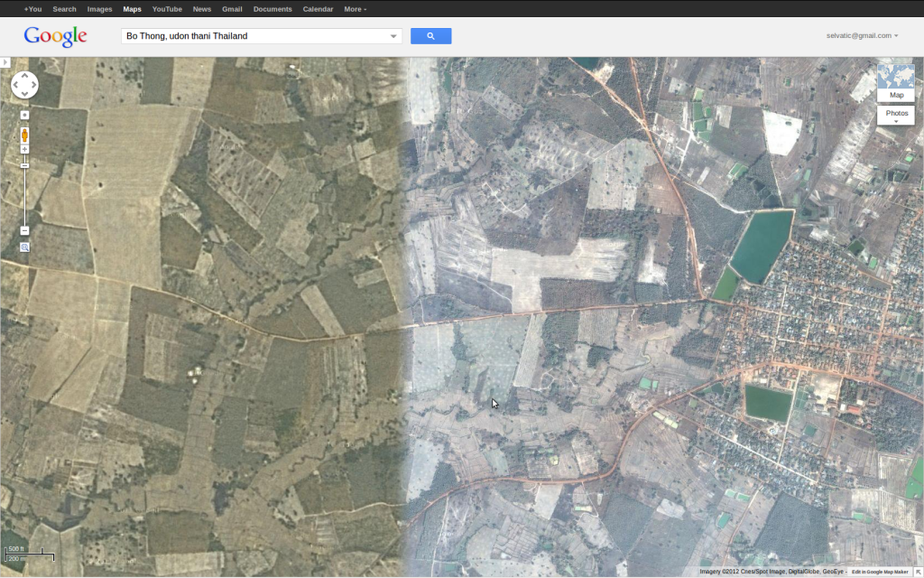This screenshot has height=578, width=924.
Task: Click the drag-zoom magnifier icon
Action: pyautogui.click(x=24, y=247)
